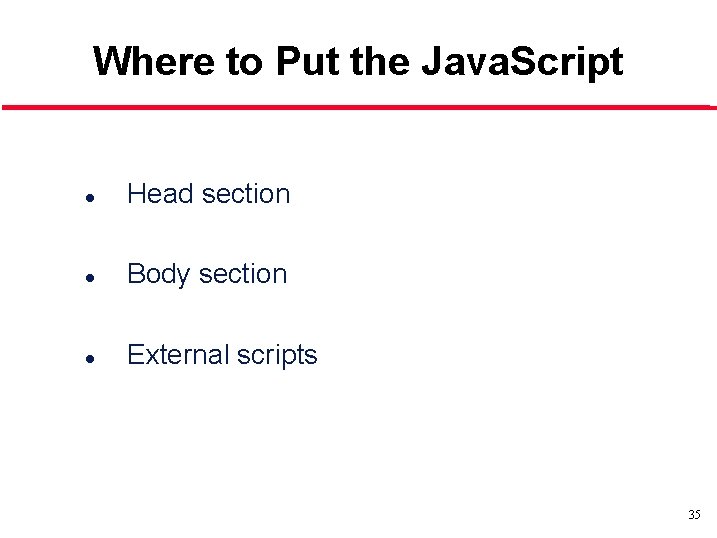Select the word "Java.Script" in the heading

coord(521,61)
